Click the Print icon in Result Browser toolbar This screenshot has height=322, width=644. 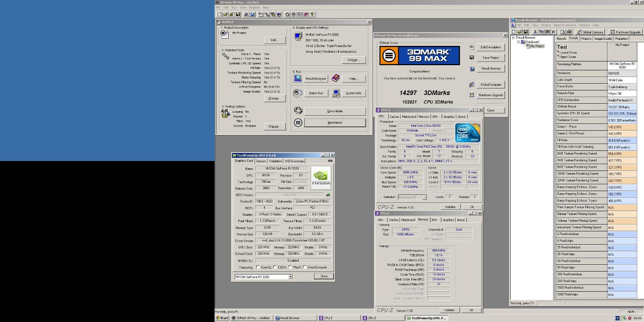(x=569, y=32)
